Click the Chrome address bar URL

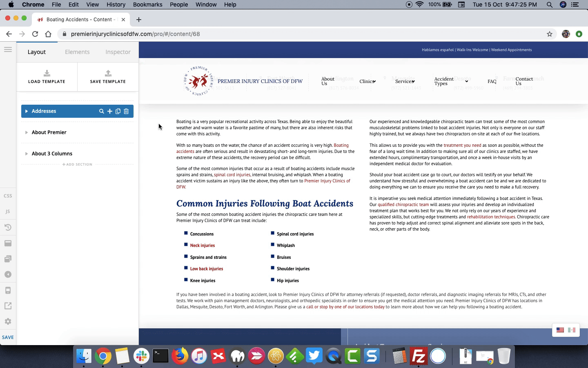click(x=135, y=34)
